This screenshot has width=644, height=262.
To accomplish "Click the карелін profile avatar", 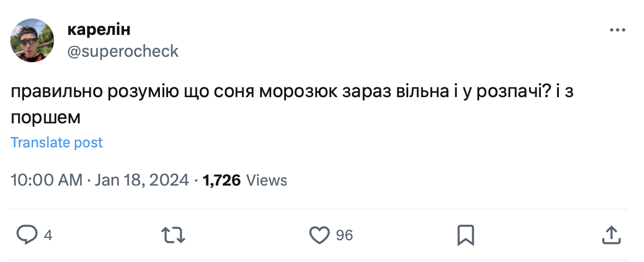I will coord(33,40).
